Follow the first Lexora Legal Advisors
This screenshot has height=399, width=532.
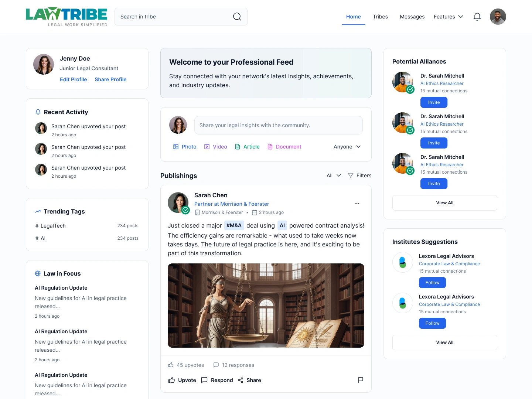point(433,283)
